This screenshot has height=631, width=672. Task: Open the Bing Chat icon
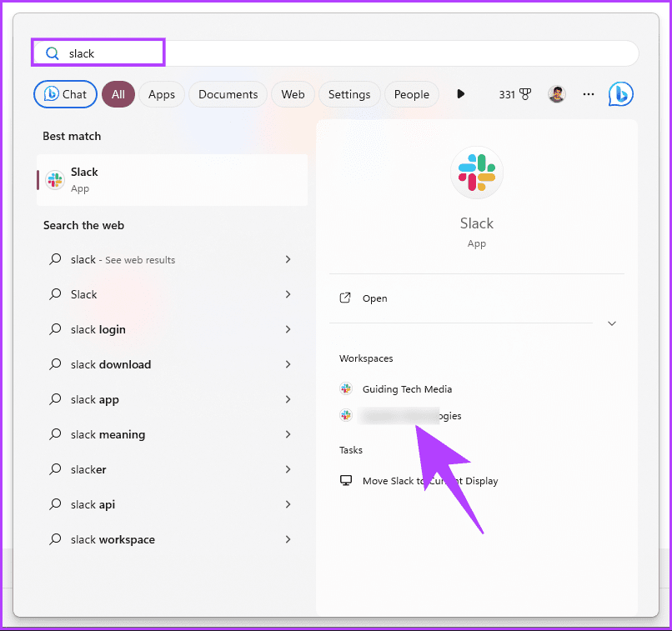tap(620, 93)
